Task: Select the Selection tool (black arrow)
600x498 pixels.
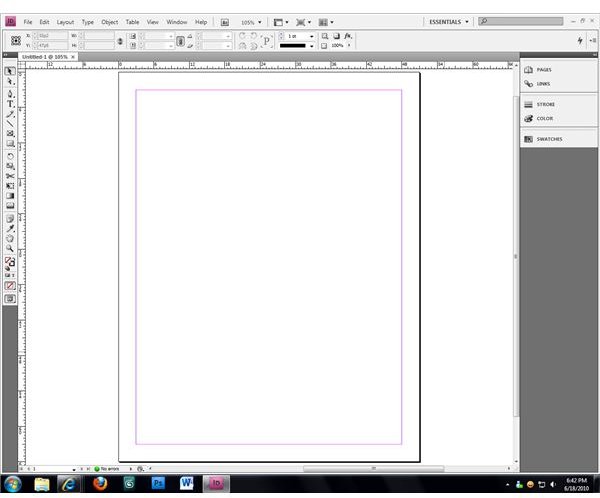Action: (x=10, y=73)
